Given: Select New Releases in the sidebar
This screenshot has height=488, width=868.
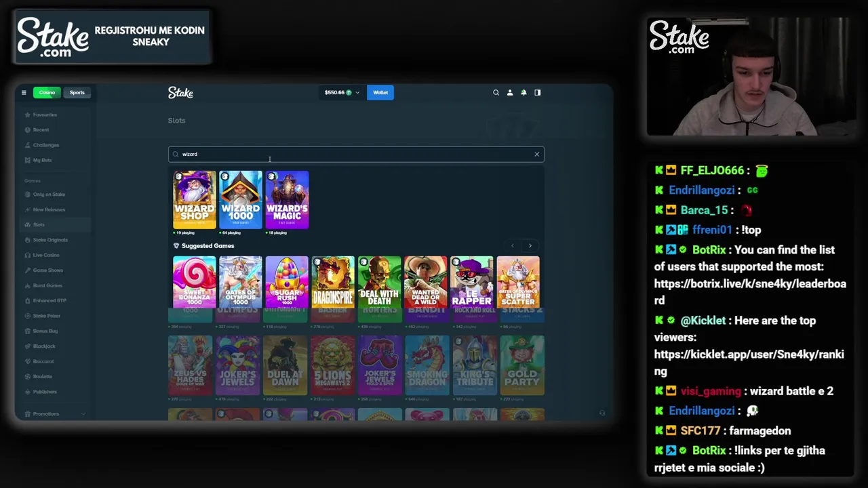Looking at the screenshot, I should tap(49, 210).
